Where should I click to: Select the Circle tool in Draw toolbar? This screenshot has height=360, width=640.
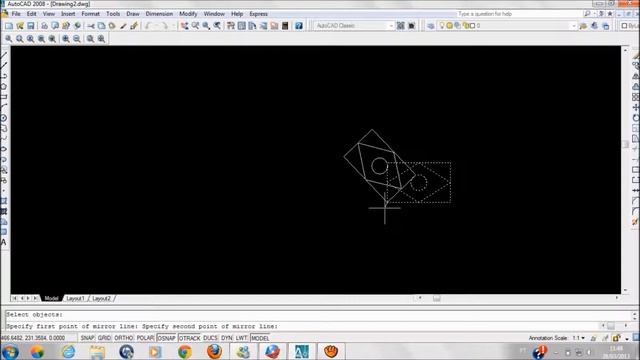[4, 118]
